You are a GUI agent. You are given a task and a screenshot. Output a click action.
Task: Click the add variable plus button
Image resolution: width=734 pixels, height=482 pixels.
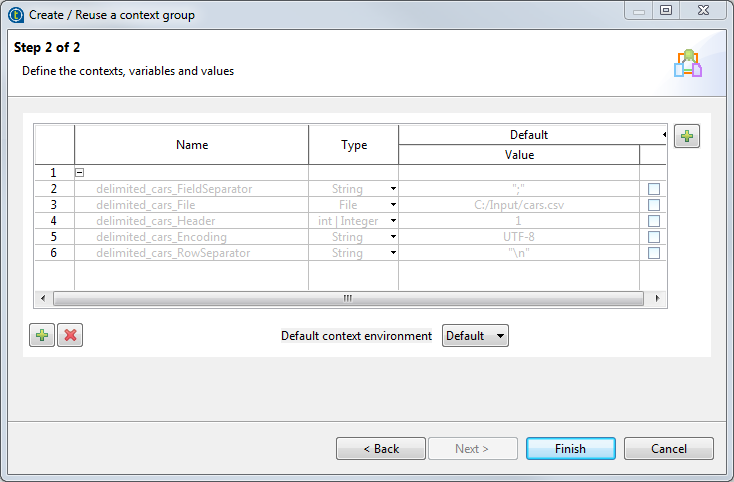click(x=42, y=336)
